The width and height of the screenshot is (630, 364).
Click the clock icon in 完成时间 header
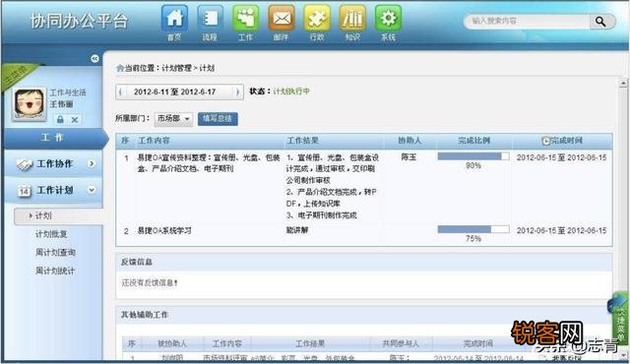[545, 141]
